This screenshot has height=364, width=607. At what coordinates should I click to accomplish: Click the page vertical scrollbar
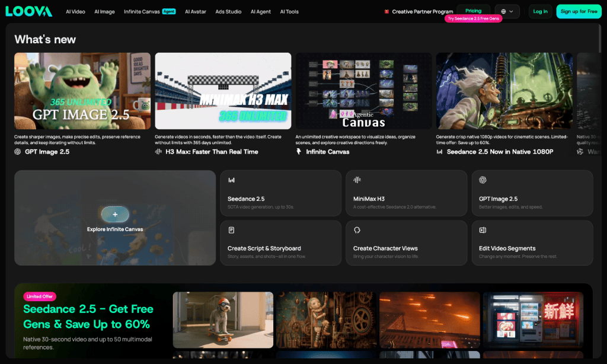pos(600,39)
